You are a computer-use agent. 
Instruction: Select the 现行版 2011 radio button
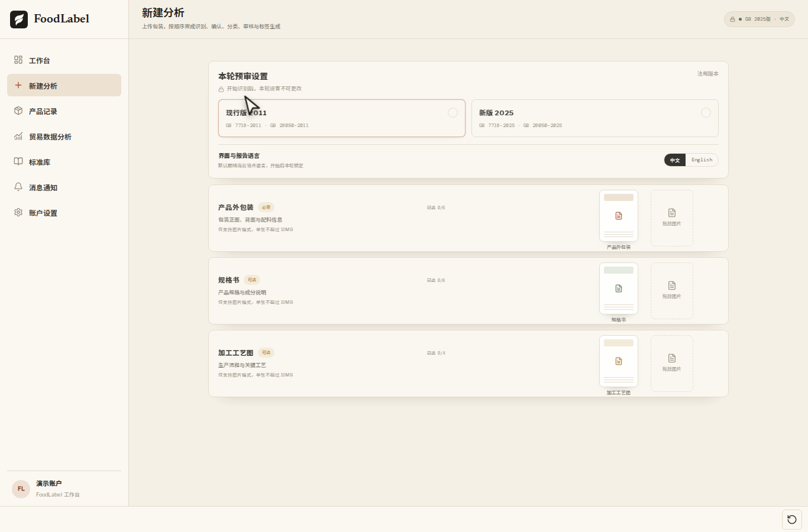(x=453, y=113)
